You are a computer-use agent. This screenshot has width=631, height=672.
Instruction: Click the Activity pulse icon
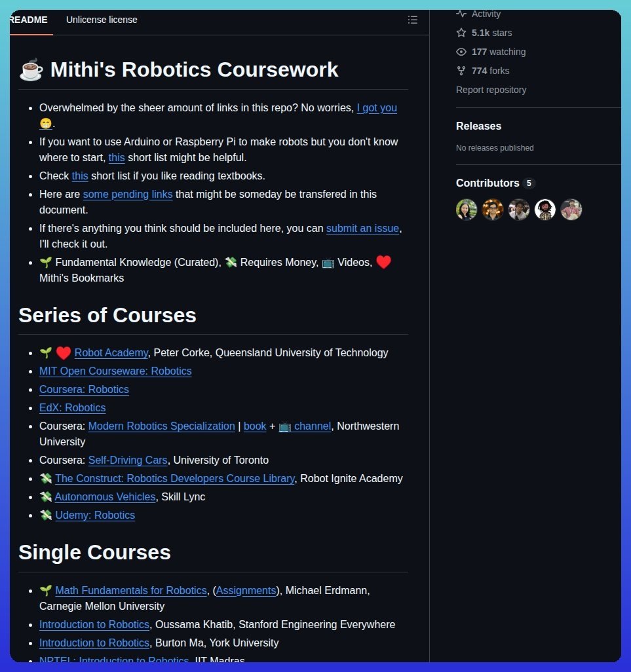pyautogui.click(x=461, y=14)
